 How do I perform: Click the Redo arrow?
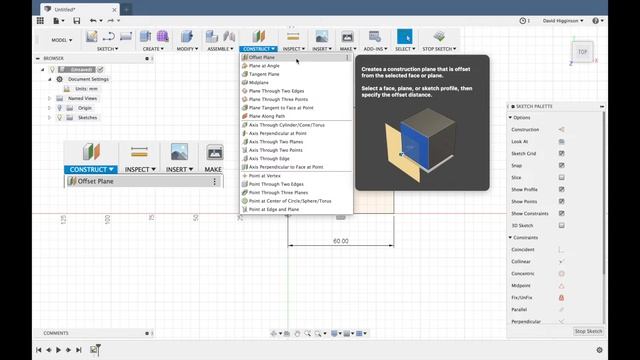tap(111, 20)
